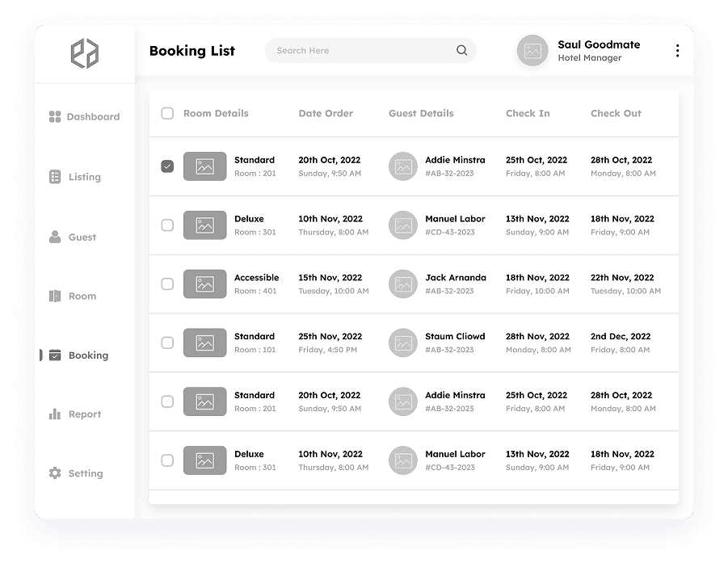Viewport: 728px width, 563px height.
Task: Enable the select-all checkbox in the header row
Action: click(167, 113)
